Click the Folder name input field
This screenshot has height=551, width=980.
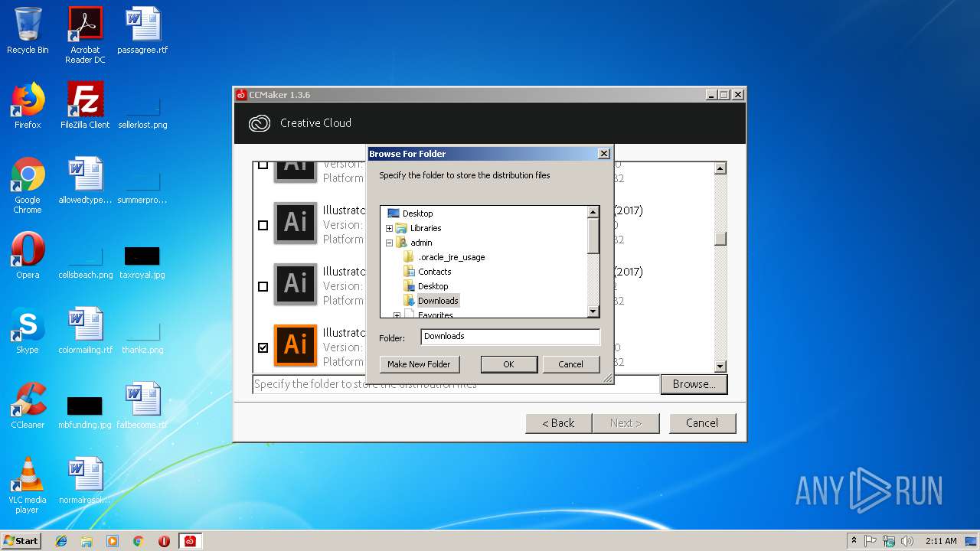click(511, 336)
